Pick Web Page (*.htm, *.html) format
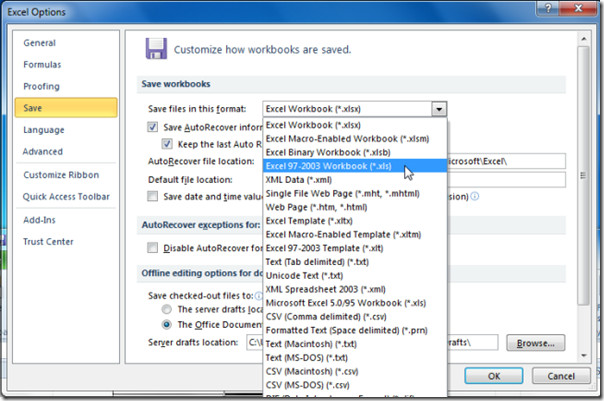 [x=355, y=207]
